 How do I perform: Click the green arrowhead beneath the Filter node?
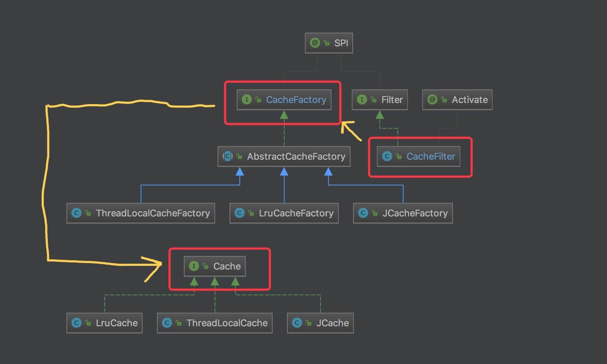380,115
